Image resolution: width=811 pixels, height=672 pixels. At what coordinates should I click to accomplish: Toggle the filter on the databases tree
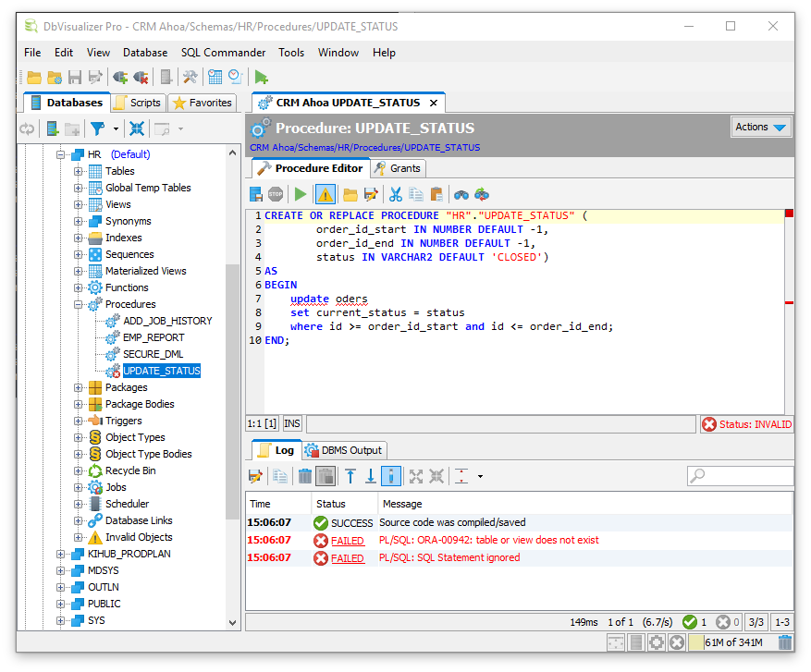[99, 128]
